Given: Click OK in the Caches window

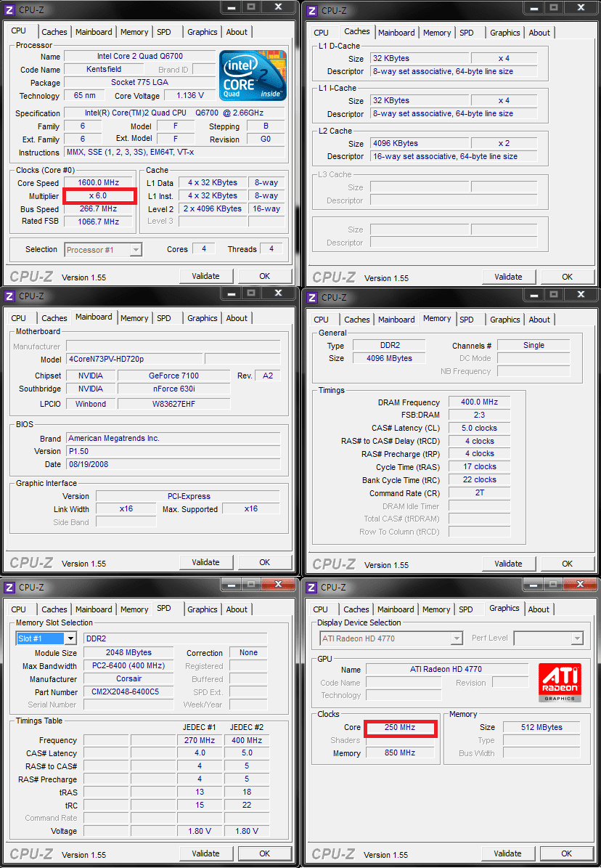Looking at the screenshot, I should (567, 277).
